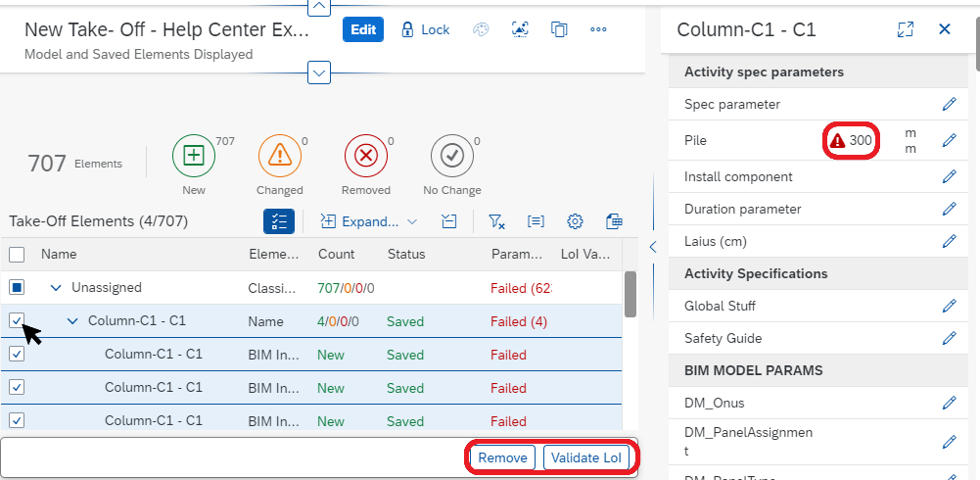Edit the Spec parameter pencil icon
Screen dimensions: 980x480
click(x=949, y=104)
